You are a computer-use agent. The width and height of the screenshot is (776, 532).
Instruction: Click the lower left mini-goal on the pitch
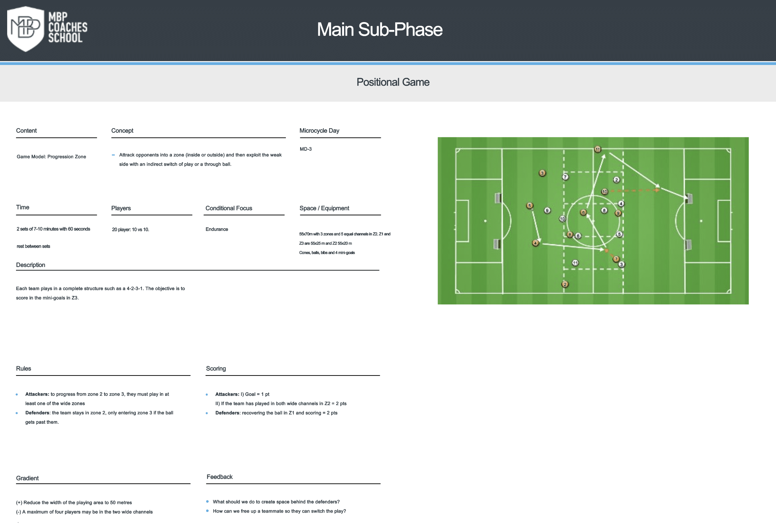point(497,244)
